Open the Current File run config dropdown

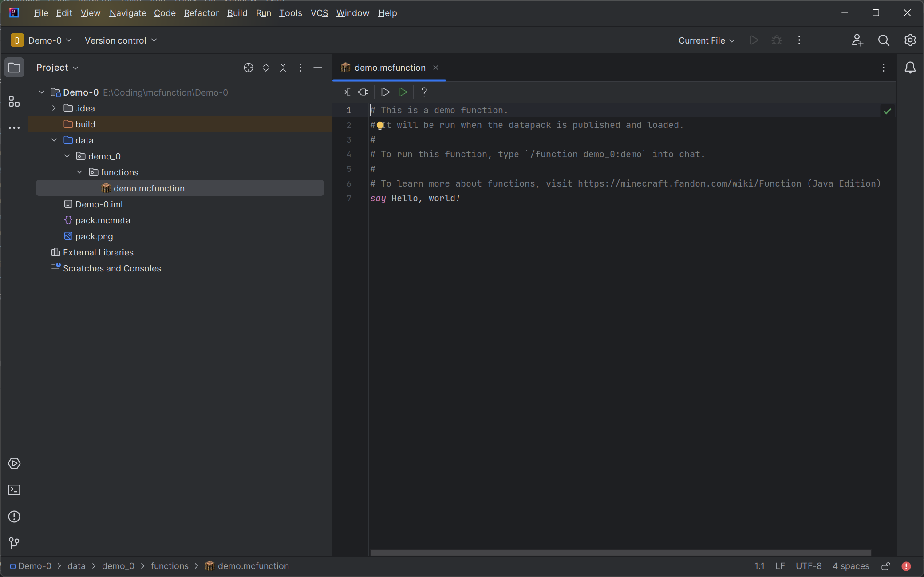pos(706,40)
